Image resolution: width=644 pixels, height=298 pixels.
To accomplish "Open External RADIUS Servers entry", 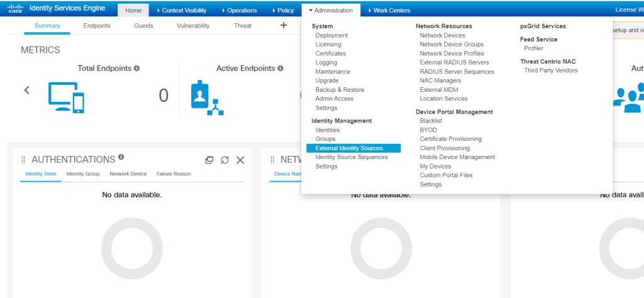I will [x=454, y=62].
